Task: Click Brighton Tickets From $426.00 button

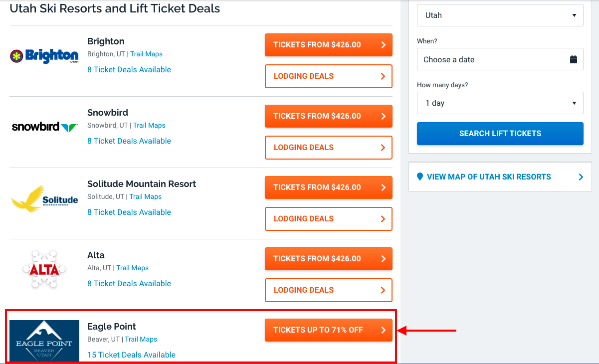Action: point(328,45)
